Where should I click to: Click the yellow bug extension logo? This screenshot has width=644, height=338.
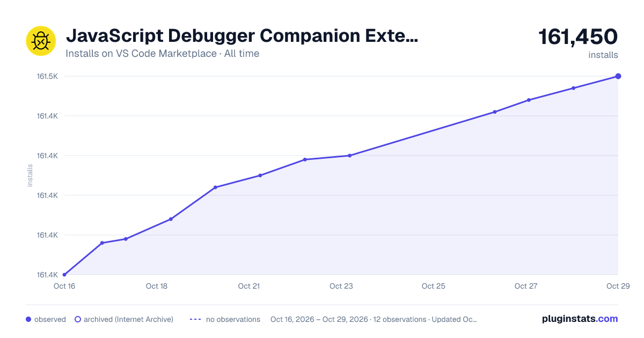(x=41, y=41)
